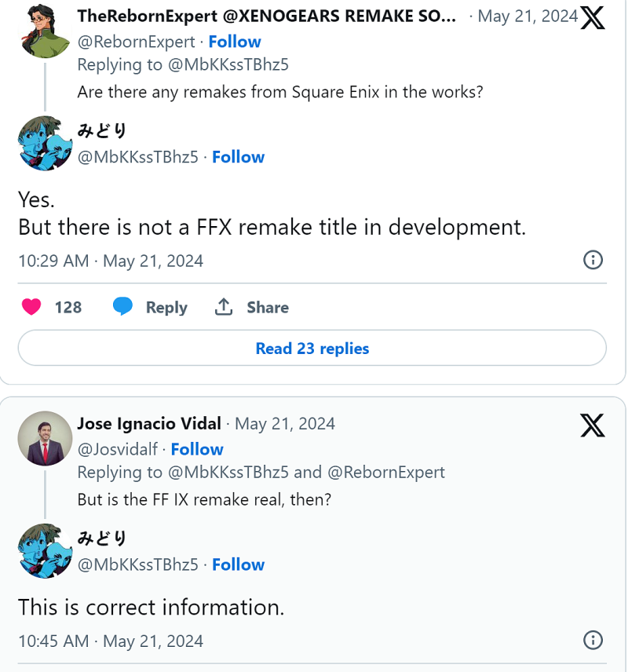Image resolution: width=628 pixels, height=672 pixels.
Task: Click the blue reply bubble icon
Action: click(122, 306)
